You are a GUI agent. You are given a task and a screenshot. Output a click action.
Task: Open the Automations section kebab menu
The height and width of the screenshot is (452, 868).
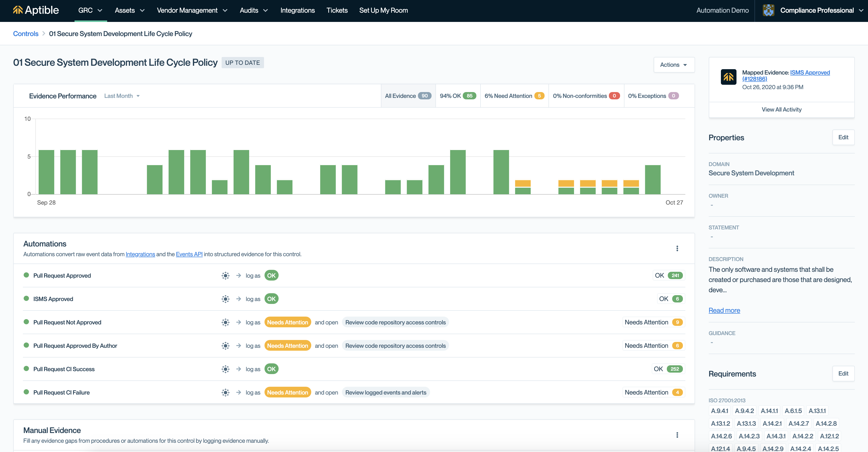tap(677, 248)
